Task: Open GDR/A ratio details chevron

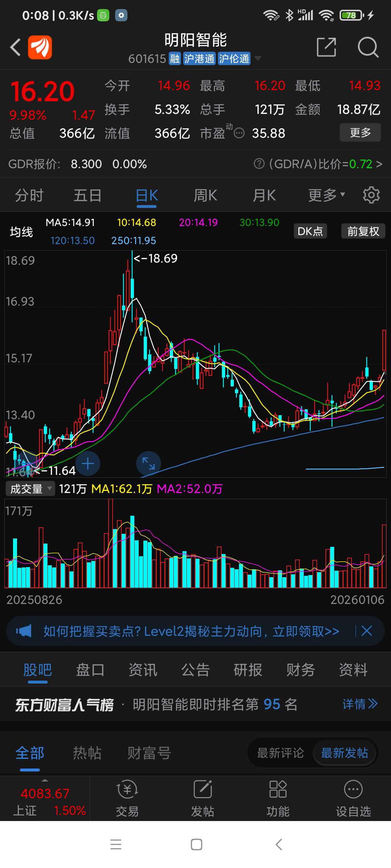Action: [379, 164]
